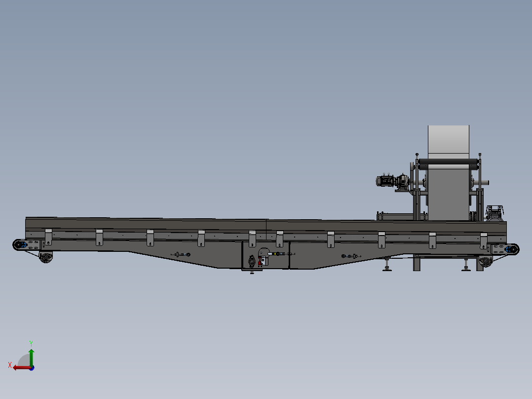This screenshot has width=532, height=399.
Task: Select the central drive box beneath the conveyor
Action: click(266, 256)
